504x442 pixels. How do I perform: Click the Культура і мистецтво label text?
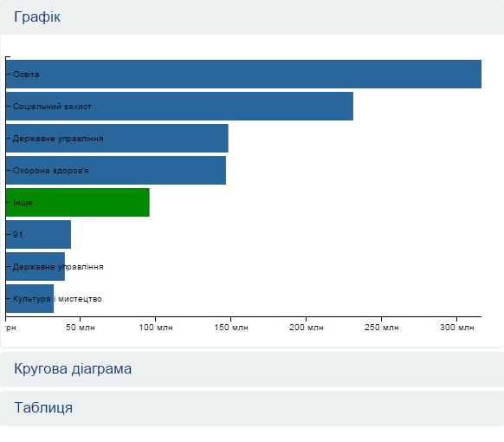(57, 299)
